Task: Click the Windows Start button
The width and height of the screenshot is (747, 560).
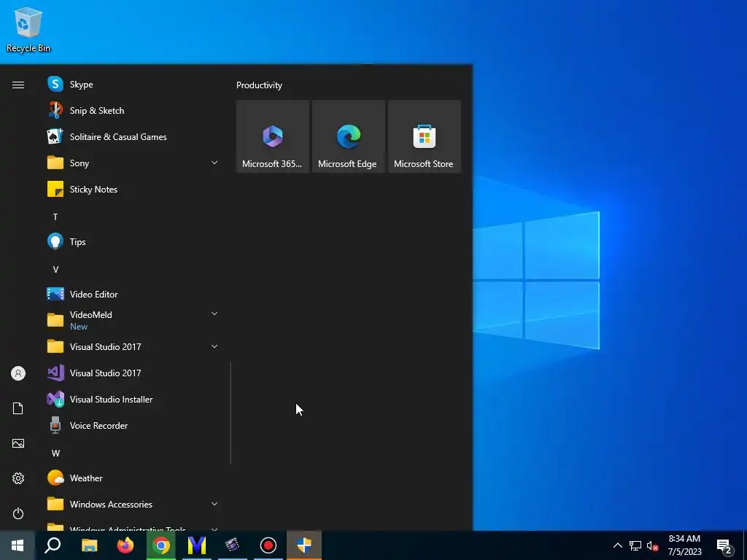Action: coord(18,545)
